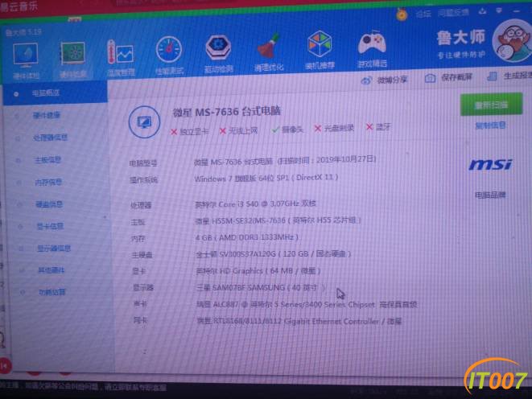Click the Windows 7 旗舰版 64位 SP1 text
The image size is (532, 399).
(x=266, y=178)
